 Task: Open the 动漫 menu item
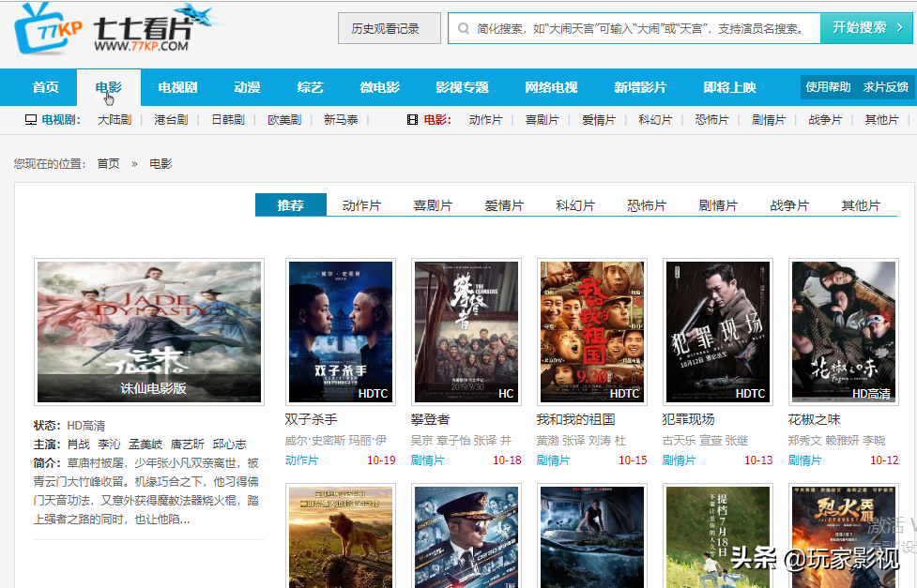[x=246, y=86]
